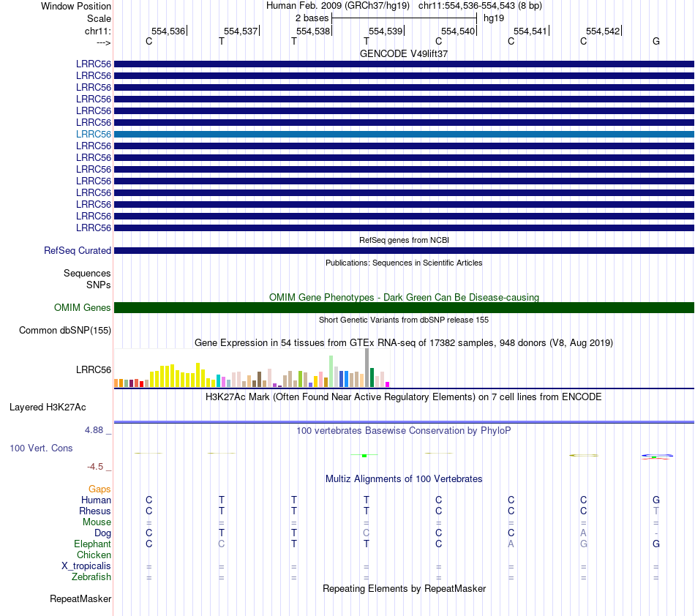The width and height of the screenshot is (695, 616).
Task: Click the OMIM Genes track label
Action: click(83, 307)
